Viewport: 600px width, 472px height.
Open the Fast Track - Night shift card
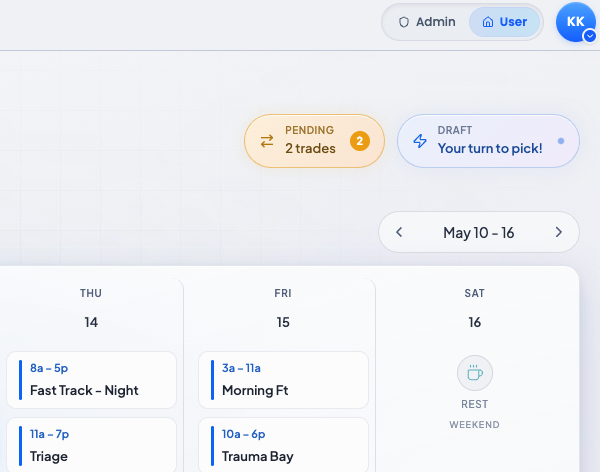[91, 380]
